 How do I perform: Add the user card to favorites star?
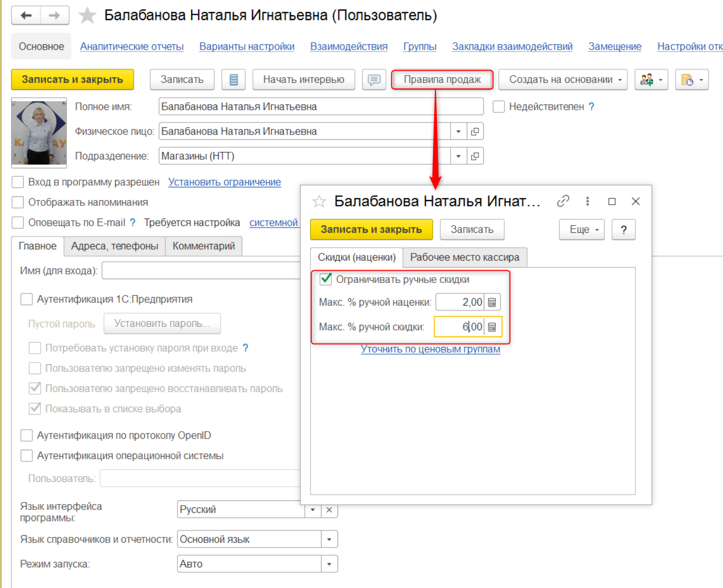pyautogui.click(x=87, y=16)
